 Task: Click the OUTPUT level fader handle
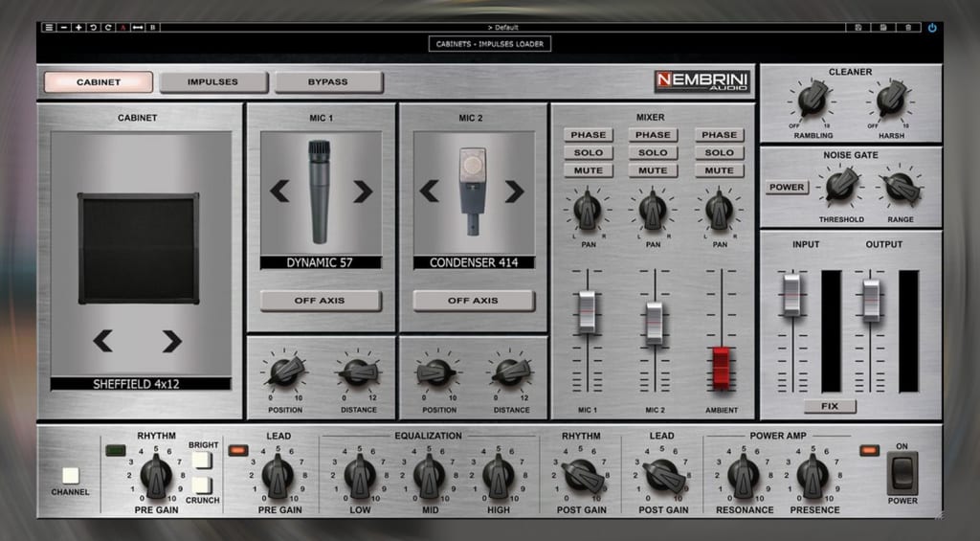pyautogui.click(x=871, y=301)
